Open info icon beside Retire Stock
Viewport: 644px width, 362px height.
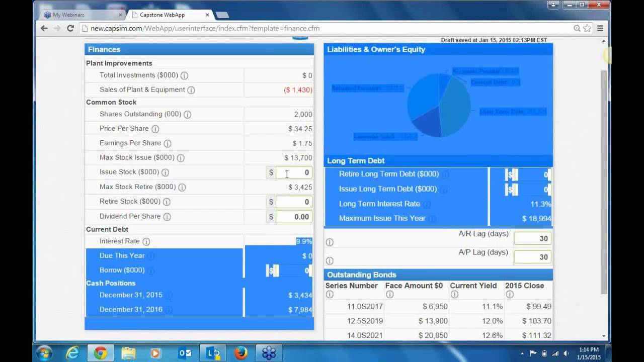coord(167,202)
